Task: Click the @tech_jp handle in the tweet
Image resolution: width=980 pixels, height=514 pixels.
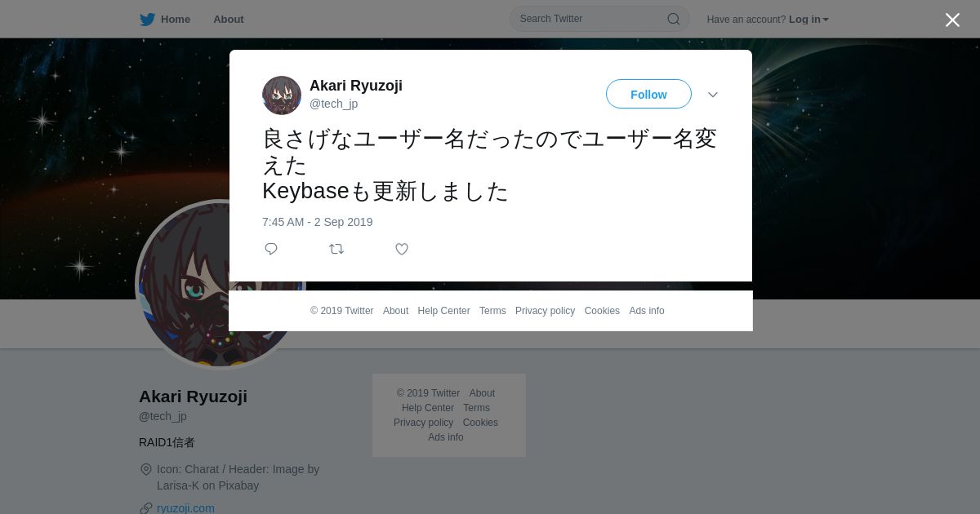Action: (x=333, y=104)
